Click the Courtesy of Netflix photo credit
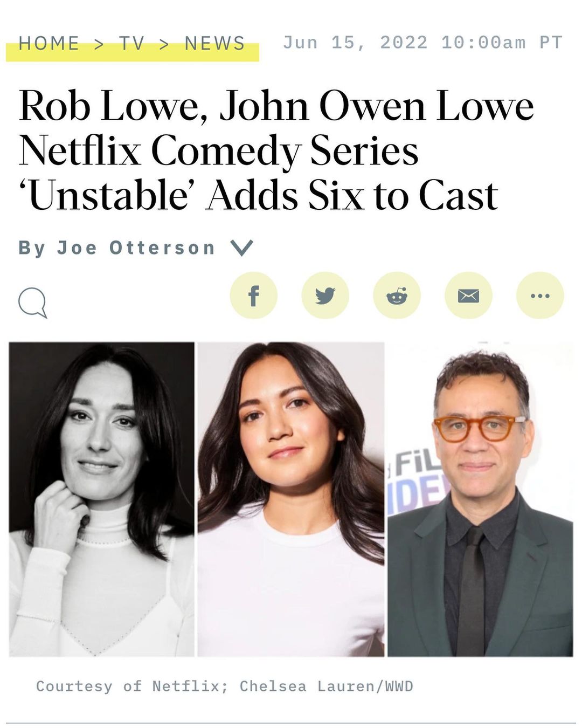 pos(224,686)
